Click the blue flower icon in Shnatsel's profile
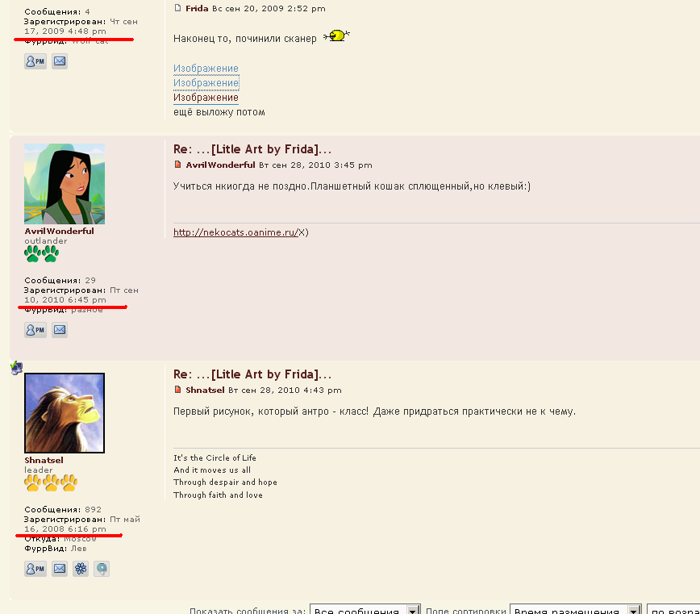This screenshot has width=700, height=614. [81, 569]
